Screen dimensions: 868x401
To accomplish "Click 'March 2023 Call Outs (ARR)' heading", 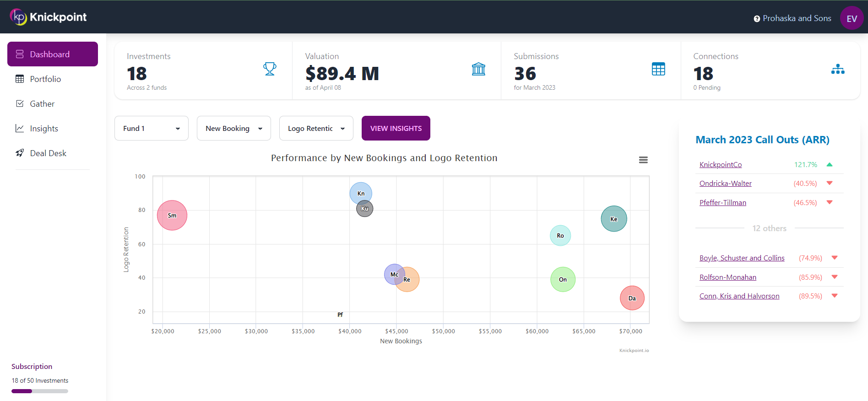I will (x=762, y=140).
